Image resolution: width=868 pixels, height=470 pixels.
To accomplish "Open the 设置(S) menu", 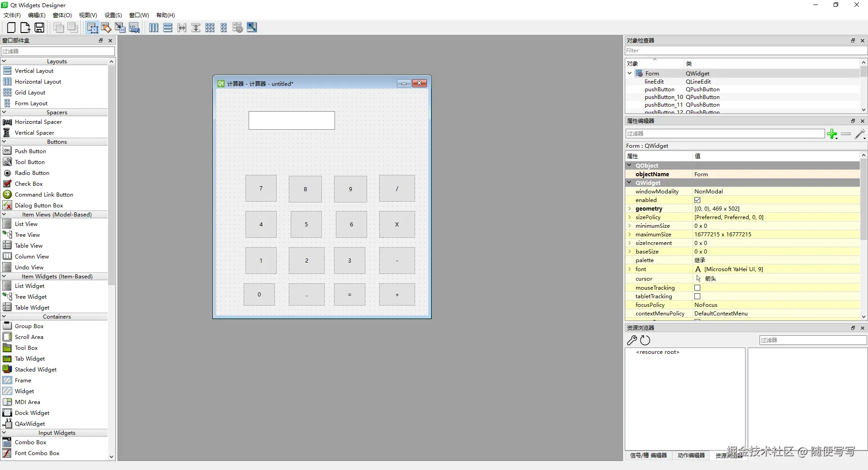I will point(113,15).
